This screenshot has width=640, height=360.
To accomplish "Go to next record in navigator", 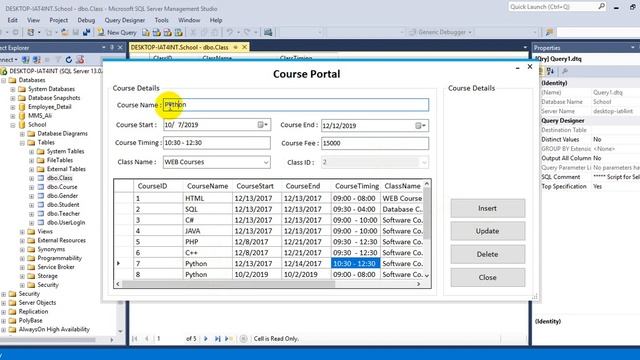I will coord(205,338).
